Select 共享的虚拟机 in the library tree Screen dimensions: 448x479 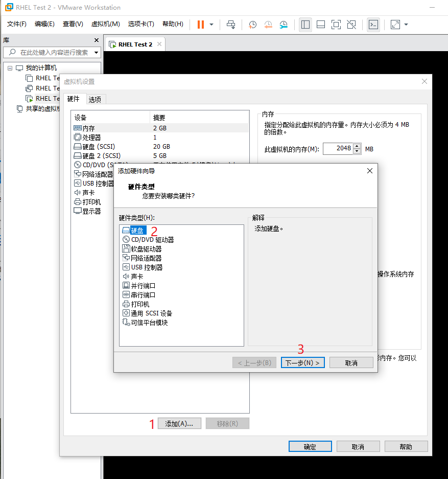coord(42,109)
